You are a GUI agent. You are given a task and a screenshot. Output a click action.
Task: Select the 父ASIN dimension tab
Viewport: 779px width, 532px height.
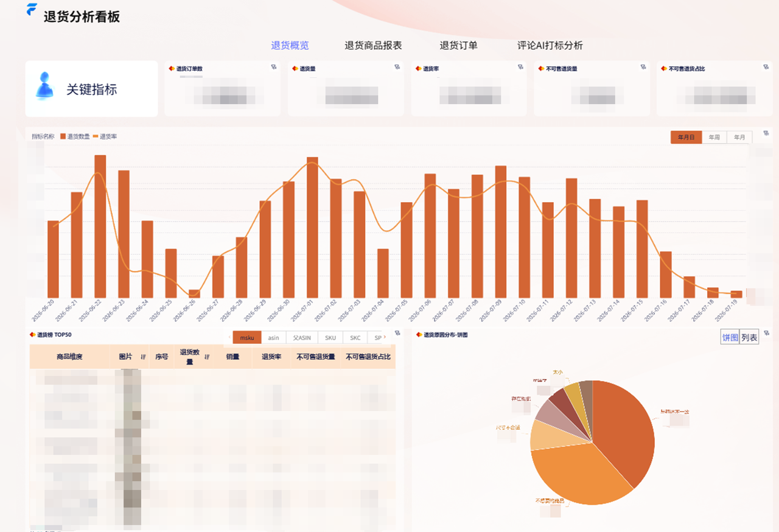[x=302, y=337]
